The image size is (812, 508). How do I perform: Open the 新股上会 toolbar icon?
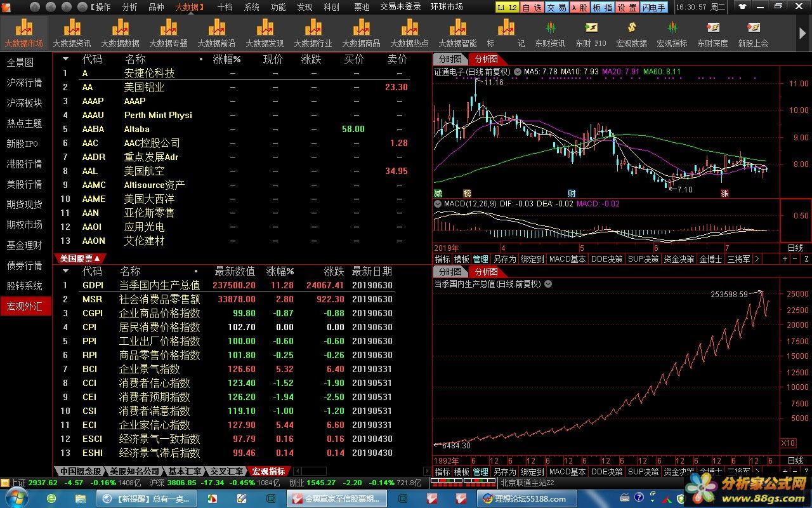pos(753,33)
